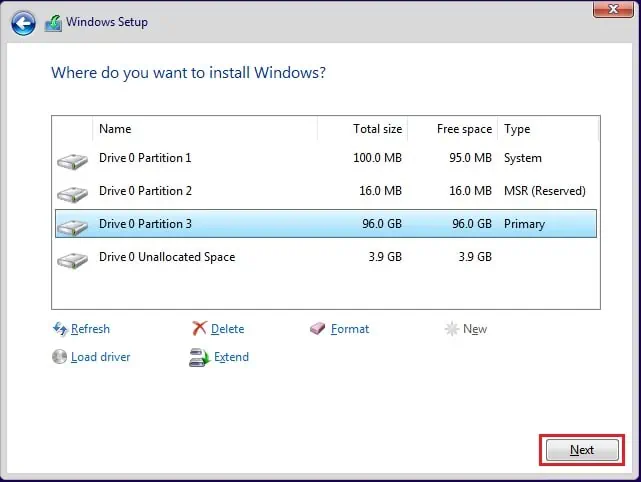The height and width of the screenshot is (482, 641).
Task: Click the Load driver disc icon
Action: (x=59, y=357)
